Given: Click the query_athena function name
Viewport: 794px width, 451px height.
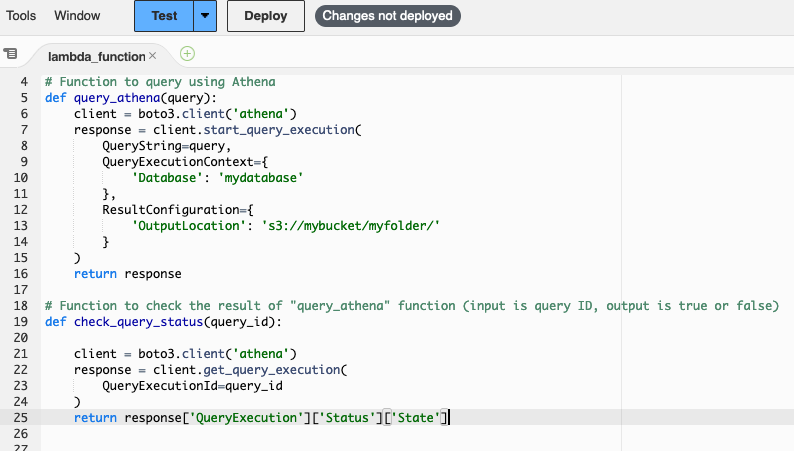Looking at the screenshot, I should click(x=117, y=98).
